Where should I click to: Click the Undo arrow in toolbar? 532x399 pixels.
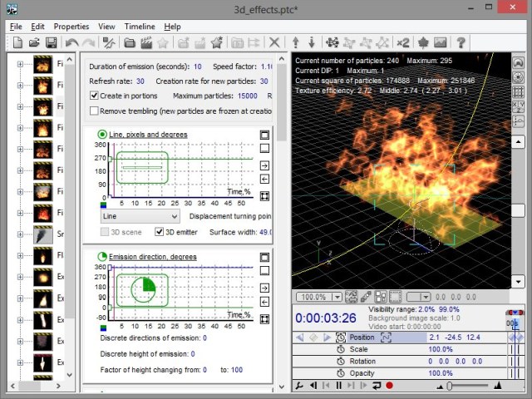pyautogui.click(x=71, y=42)
